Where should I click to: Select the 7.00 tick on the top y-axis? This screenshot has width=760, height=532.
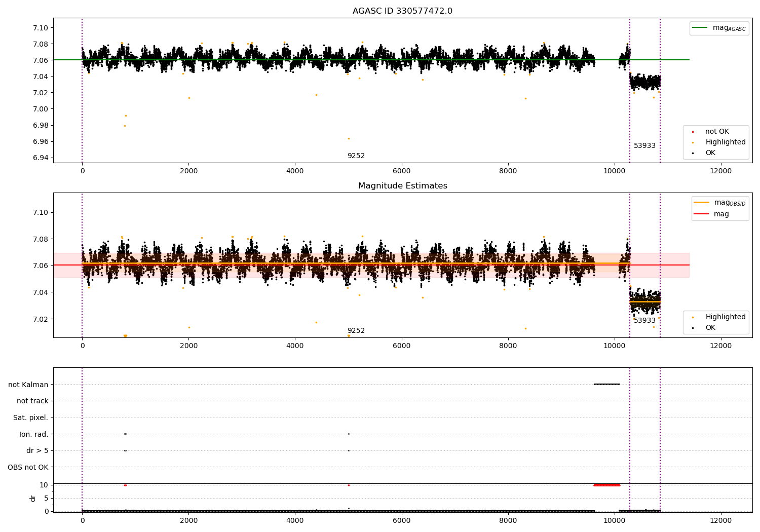[x=41, y=109]
